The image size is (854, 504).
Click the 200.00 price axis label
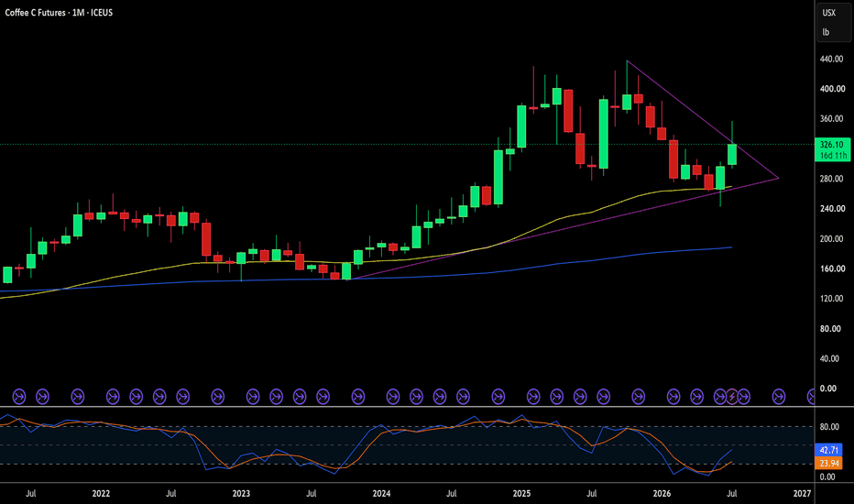pos(832,238)
